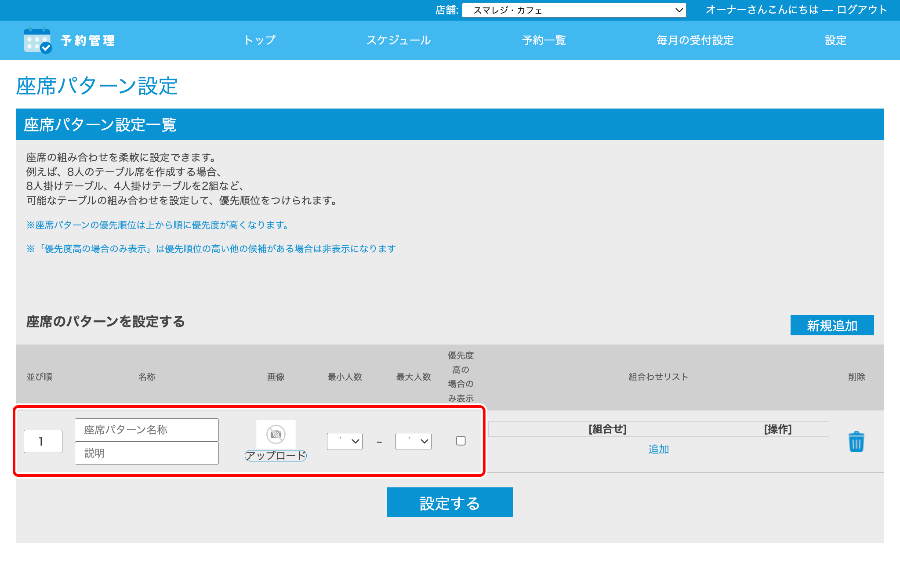Click the アップロード image button
Screen dimensions: 900x588
pyautogui.click(x=276, y=456)
